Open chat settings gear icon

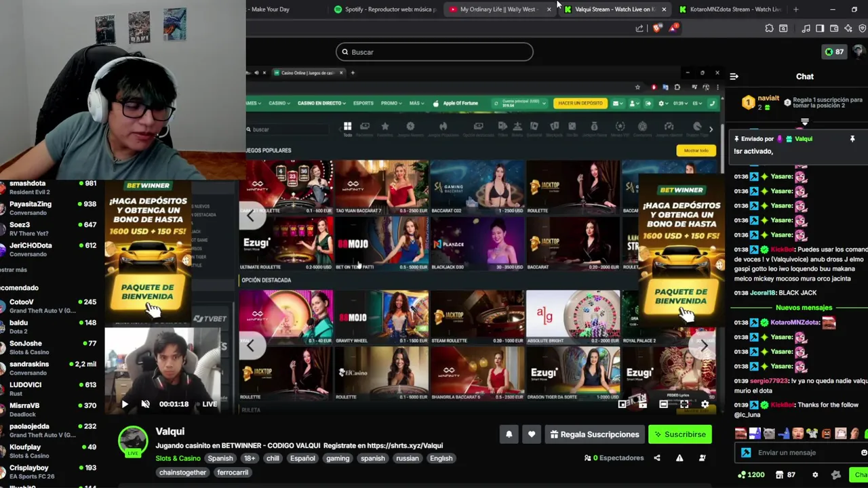[815, 475]
